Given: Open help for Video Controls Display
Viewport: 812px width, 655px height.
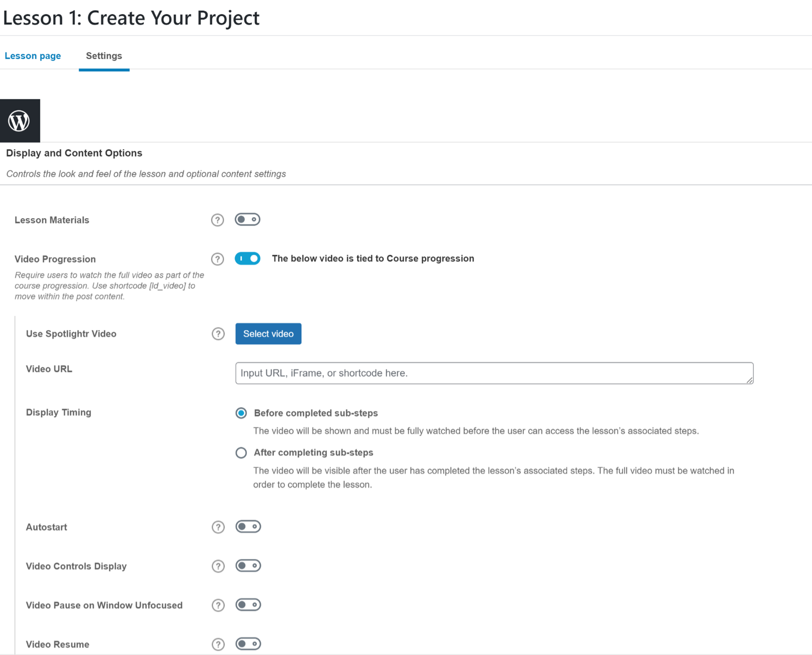Looking at the screenshot, I should click(218, 566).
